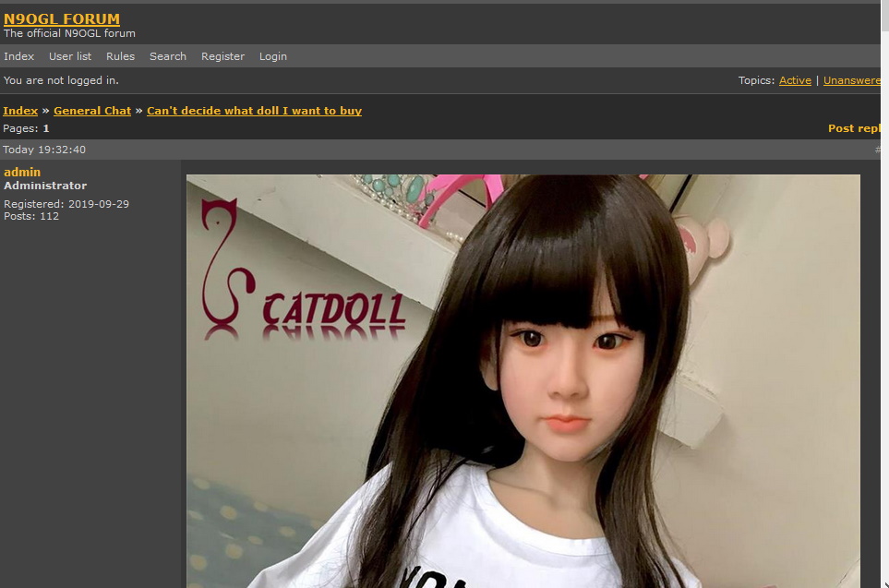The width and height of the screenshot is (889, 588).
Task: Click the 'Posts: 112' text
Action: 31,216
